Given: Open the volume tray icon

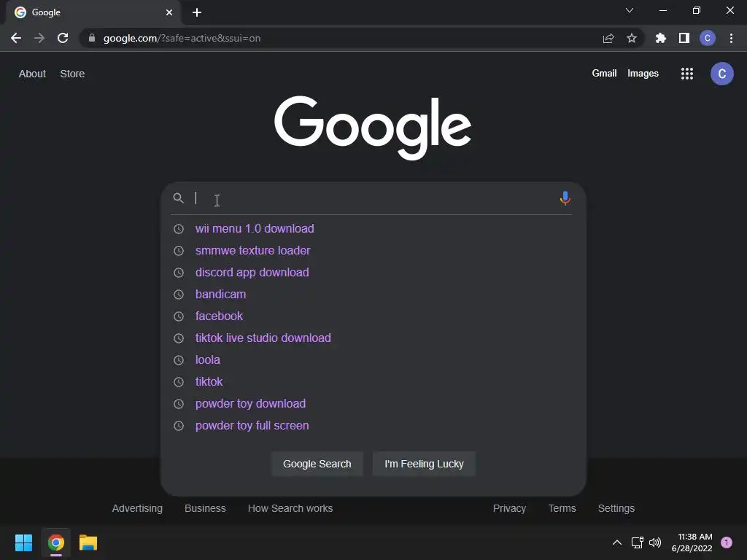Looking at the screenshot, I should [x=655, y=542].
